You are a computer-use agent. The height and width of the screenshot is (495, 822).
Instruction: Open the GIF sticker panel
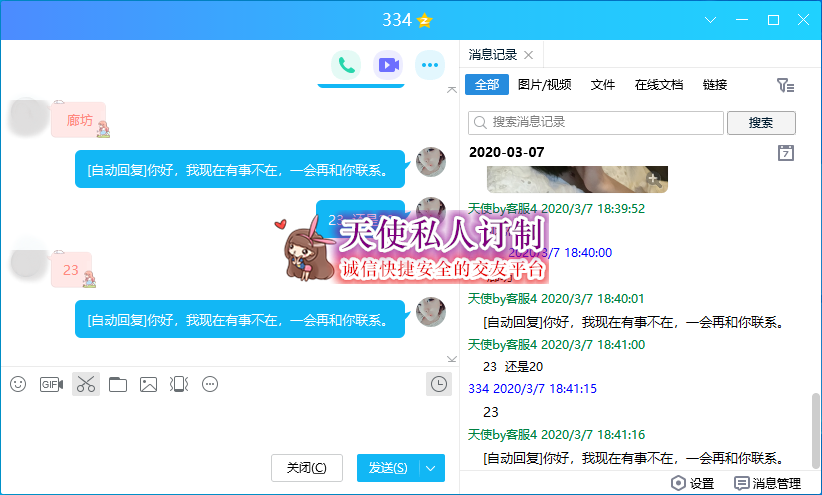tap(51, 384)
